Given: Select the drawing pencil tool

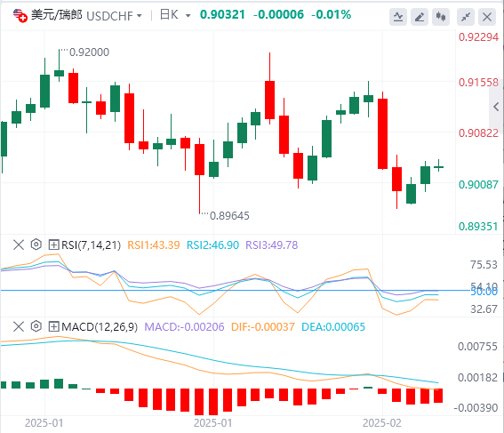Looking at the screenshot, I should (420, 17).
